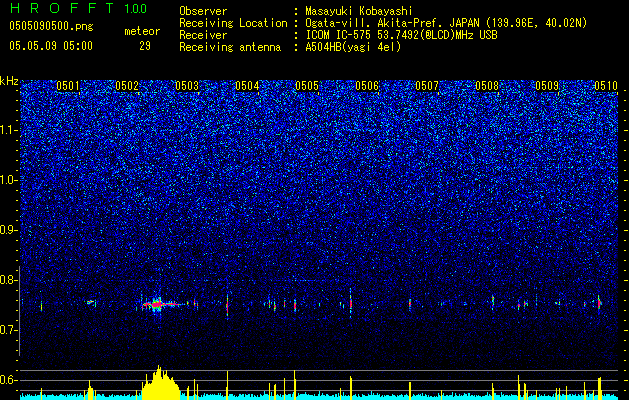
Task: Click the 0502 time marker
Action: [x=127, y=85]
